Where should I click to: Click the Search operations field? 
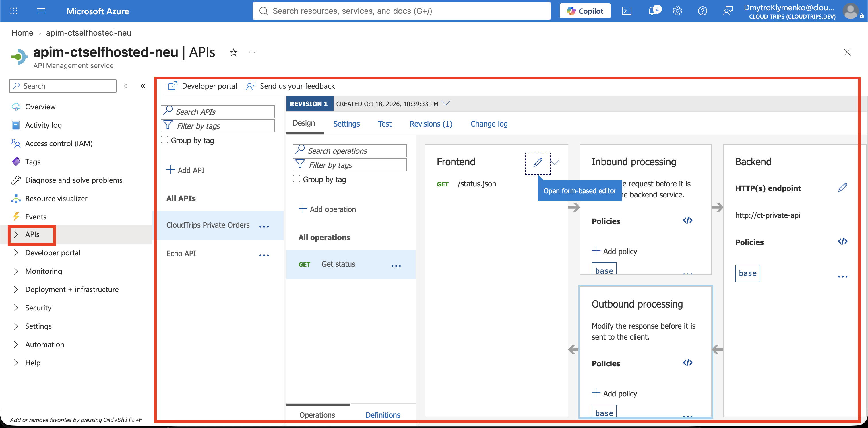[x=350, y=151]
